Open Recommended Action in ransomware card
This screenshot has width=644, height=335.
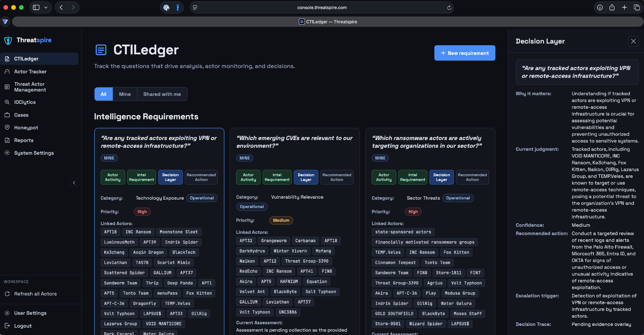(x=472, y=177)
